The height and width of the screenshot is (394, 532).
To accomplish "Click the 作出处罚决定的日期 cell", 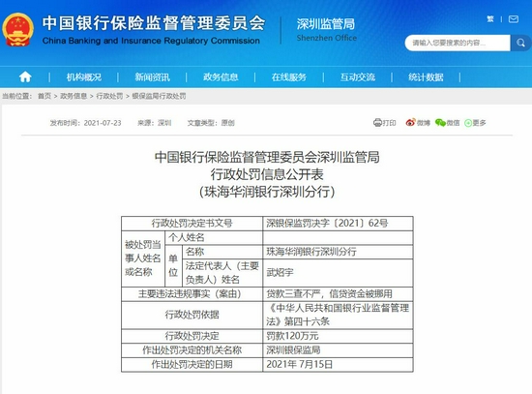I will pos(192,364).
